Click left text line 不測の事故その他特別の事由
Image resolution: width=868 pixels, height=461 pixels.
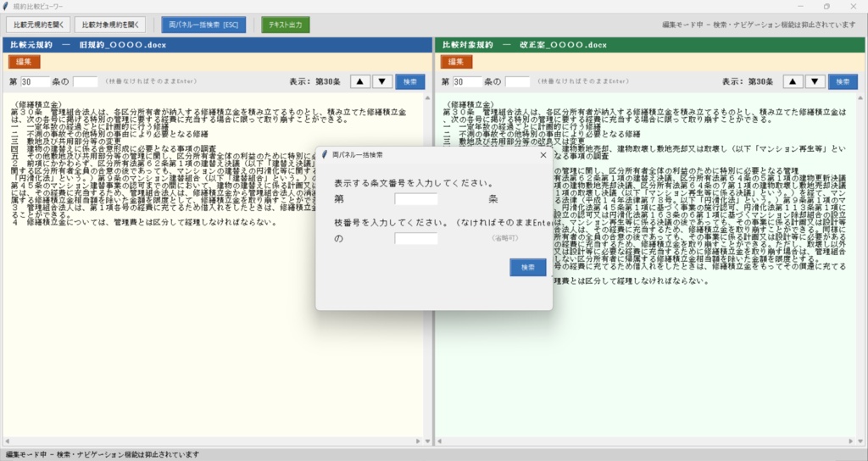[109, 134]
